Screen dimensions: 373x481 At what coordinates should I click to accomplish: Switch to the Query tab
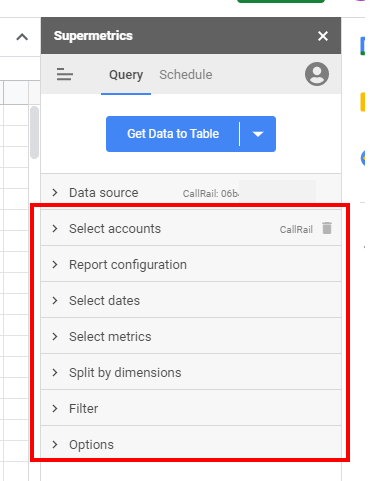point(126,75)
